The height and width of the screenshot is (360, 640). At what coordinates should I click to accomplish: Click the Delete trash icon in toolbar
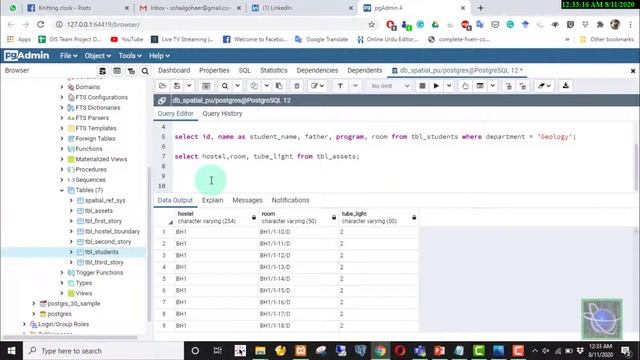tap(297, 86)
